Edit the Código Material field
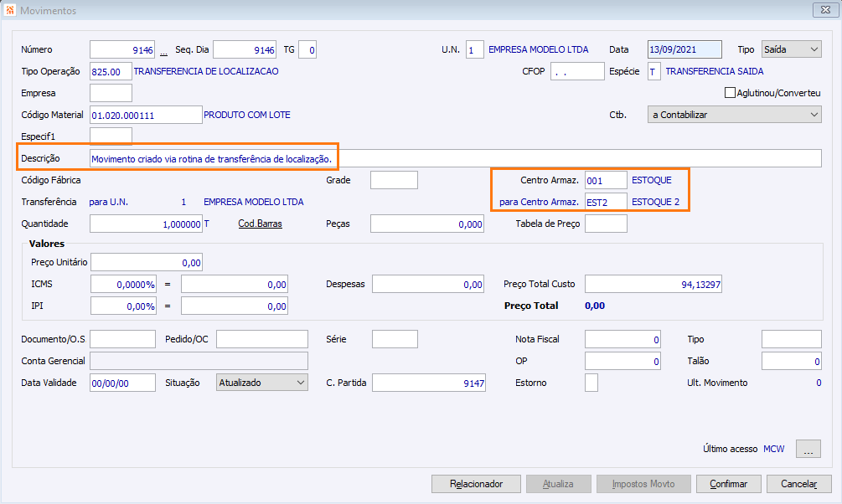The width and height of the screenshot is (842, 504). [x=146, y=115]
